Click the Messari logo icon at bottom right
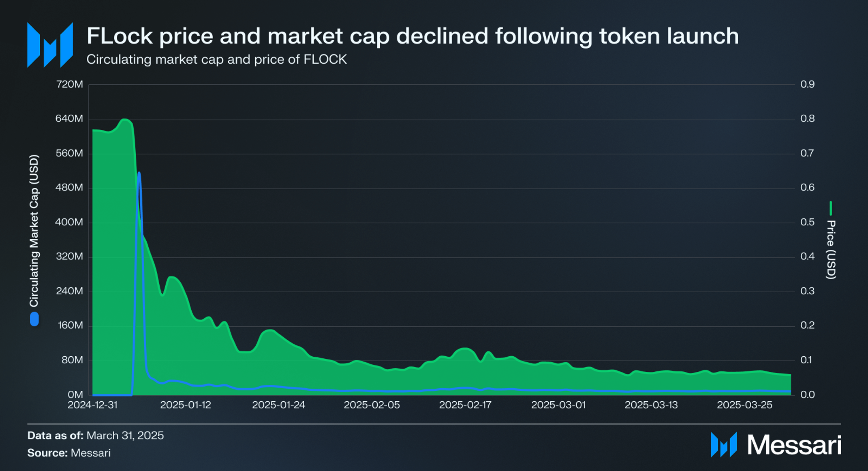 (x=724, y=445)
